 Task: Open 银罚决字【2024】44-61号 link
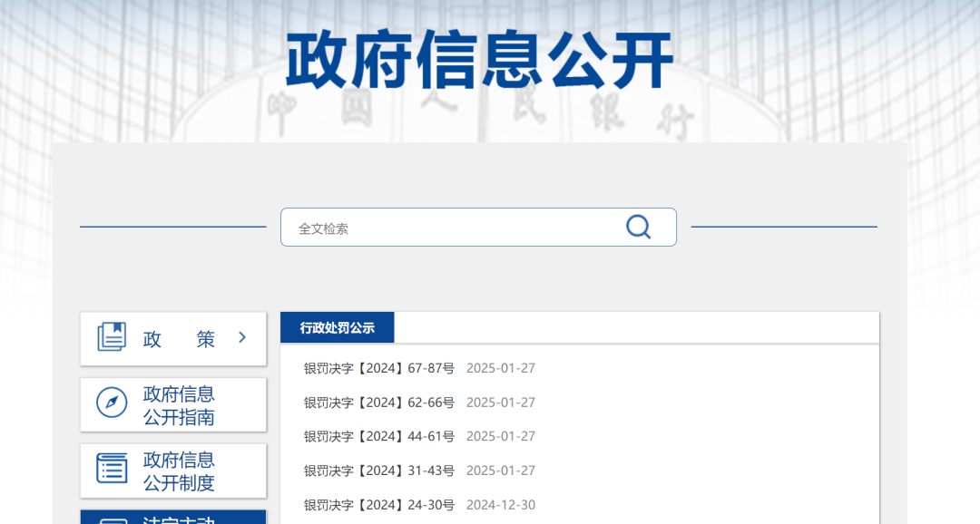pyautogui.click(x=379, y=437)
